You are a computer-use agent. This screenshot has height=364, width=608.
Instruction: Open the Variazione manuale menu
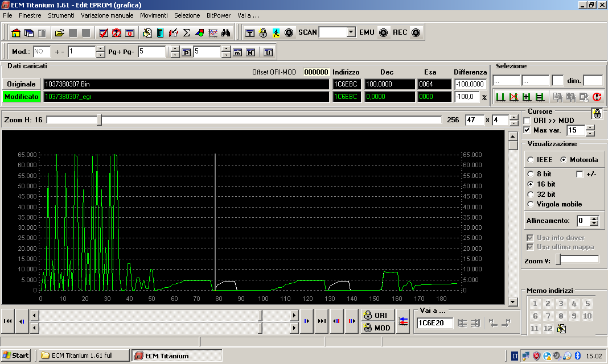point(107,15)
